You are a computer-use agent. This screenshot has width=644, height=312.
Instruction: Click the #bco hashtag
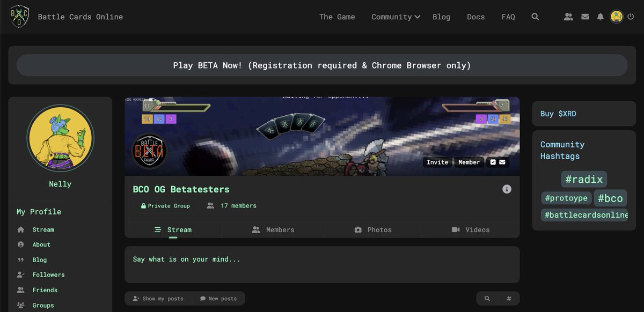point(610,198)
